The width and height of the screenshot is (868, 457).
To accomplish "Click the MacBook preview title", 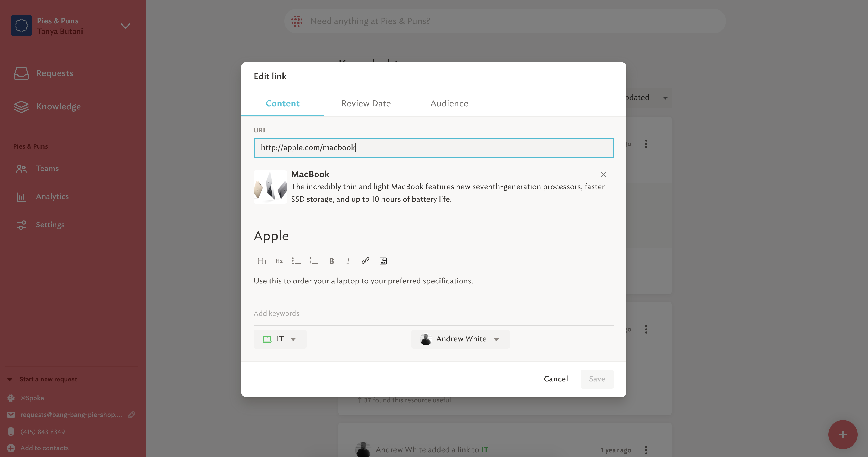I will point(310,174).
